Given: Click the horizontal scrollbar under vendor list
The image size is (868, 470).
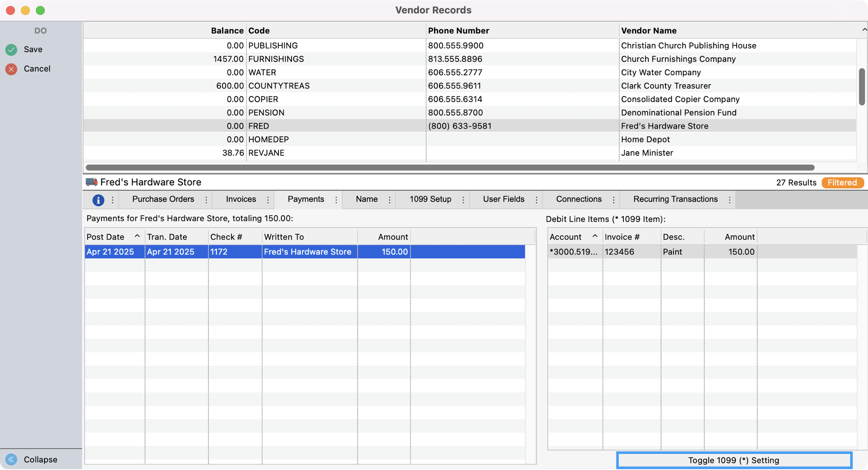Looking at the screenshot, I should (449, 168).
